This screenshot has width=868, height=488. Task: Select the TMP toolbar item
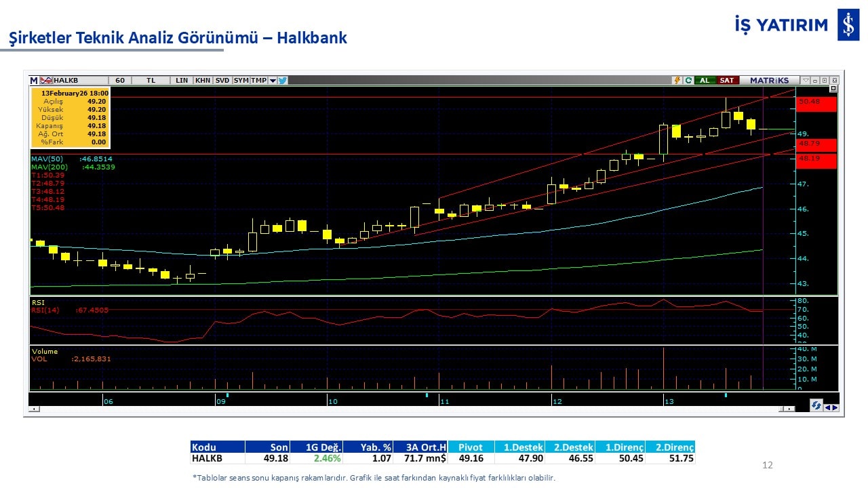click(258, 80)
